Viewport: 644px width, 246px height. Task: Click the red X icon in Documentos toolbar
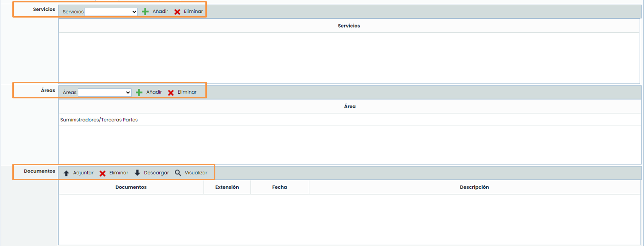coord(102,173)
